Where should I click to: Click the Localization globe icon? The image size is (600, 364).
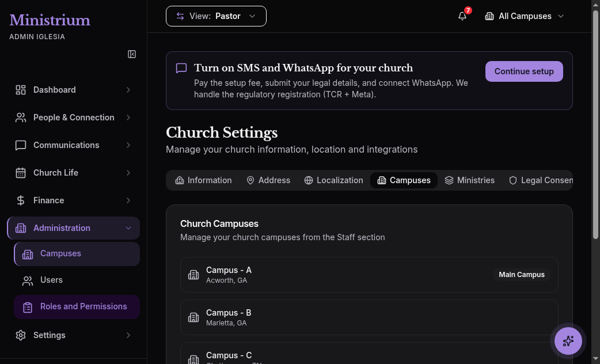point(309,180)
